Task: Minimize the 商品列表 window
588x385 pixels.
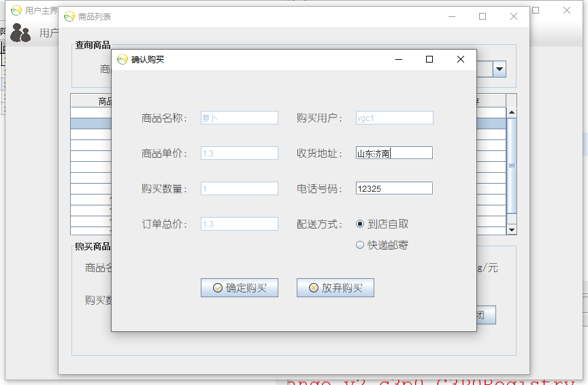Action: pyautogui.click(x=452, y=16)
